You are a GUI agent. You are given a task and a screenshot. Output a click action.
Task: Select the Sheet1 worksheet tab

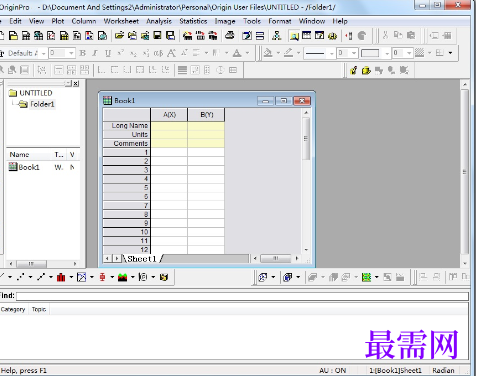pos(142,259)
